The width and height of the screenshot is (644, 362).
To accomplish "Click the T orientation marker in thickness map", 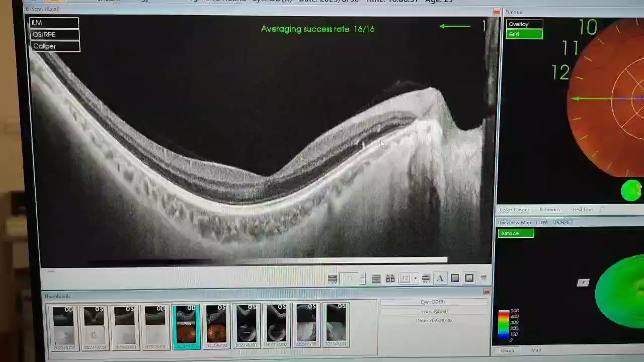I will (x=583, y=283).
